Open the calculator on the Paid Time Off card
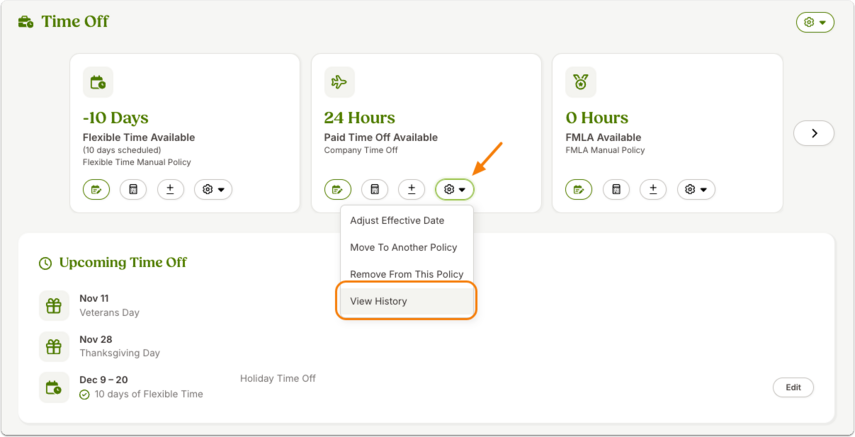855x437 pixels. [375, 190]
